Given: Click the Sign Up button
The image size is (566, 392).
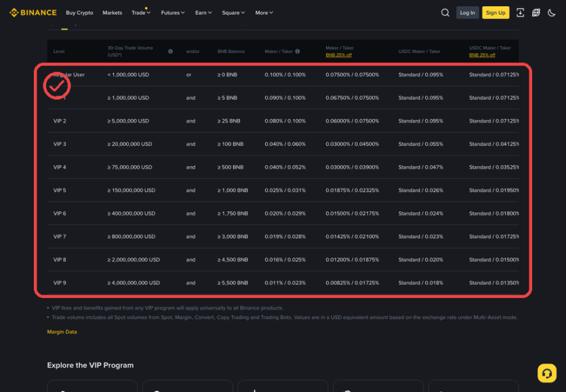Looking at the screenshot, I should click(496, 13).
